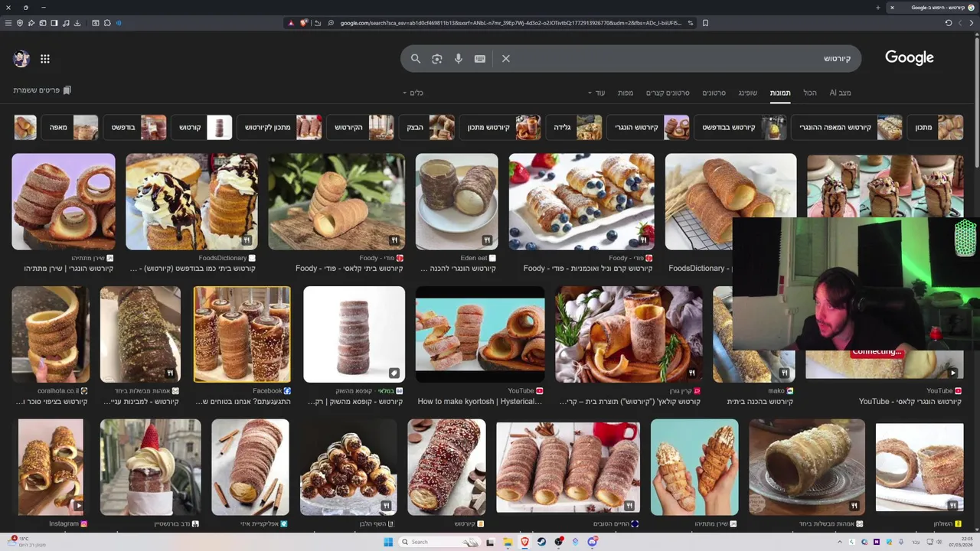Viewport: 980px width, 551px height.
Task: Switch to the All (הכול) tab
Action: click(810, 93)
